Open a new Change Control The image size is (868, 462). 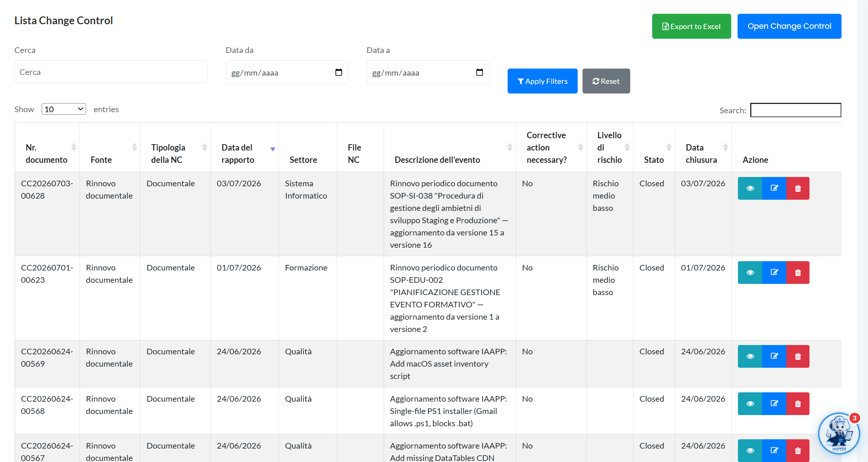click(789, 26)
